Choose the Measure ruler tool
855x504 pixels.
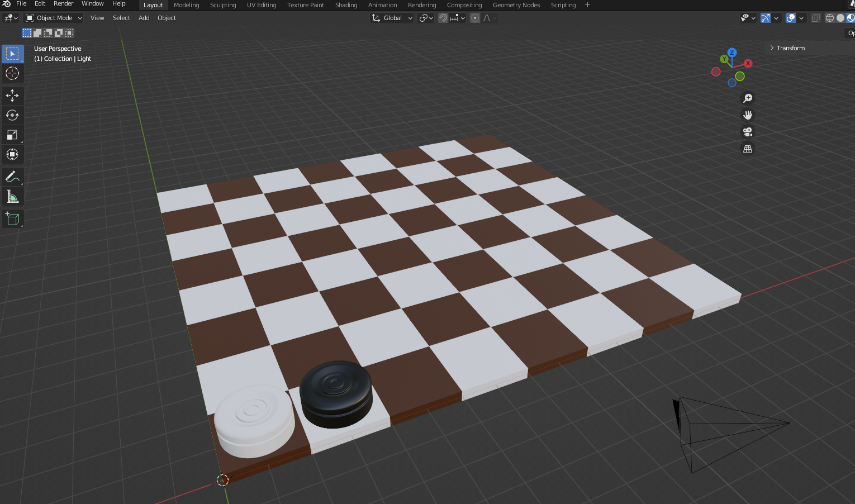12,197
